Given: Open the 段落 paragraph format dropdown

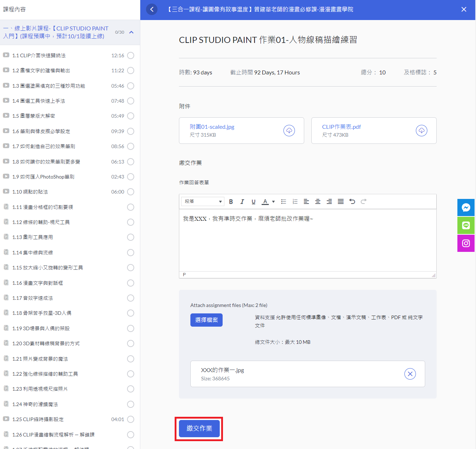Looking at the screenshot, I should click(x=203, y=201).
